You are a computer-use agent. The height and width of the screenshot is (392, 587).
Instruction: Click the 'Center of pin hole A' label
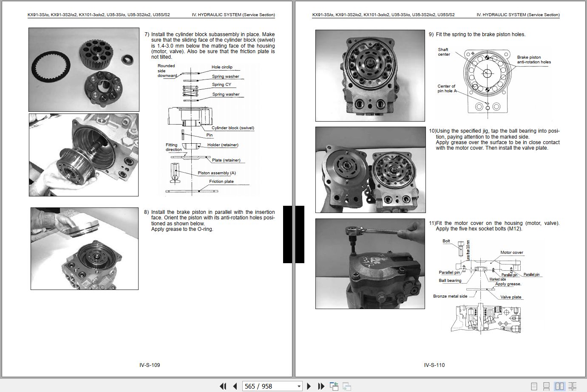coord(447,88)
